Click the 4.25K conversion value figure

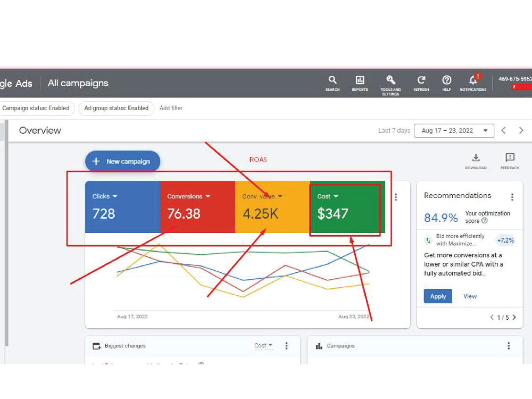point(261,214)
